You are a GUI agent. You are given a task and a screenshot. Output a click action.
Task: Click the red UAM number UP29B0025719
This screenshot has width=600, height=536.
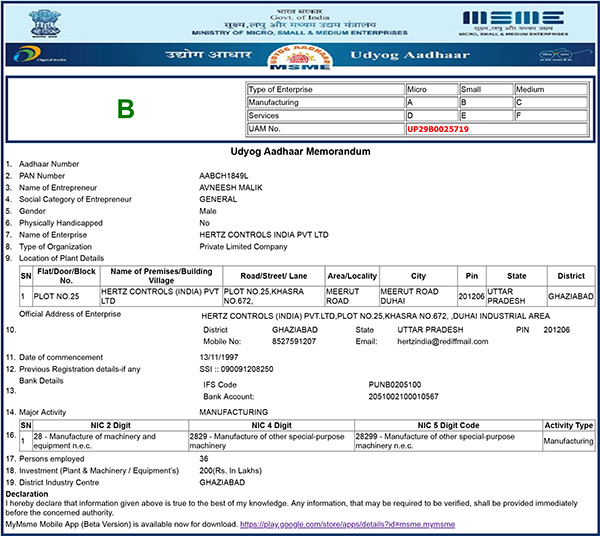point(438,129)
